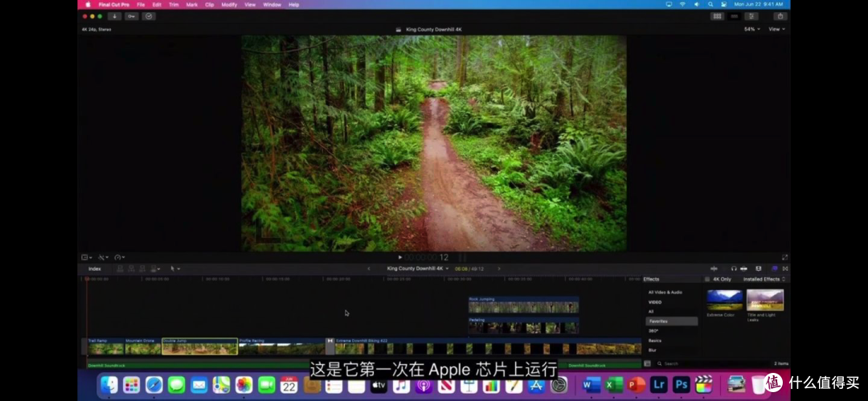Open the Installed Effects dropdown
The image size is (868, 401).
pos(764,279)
